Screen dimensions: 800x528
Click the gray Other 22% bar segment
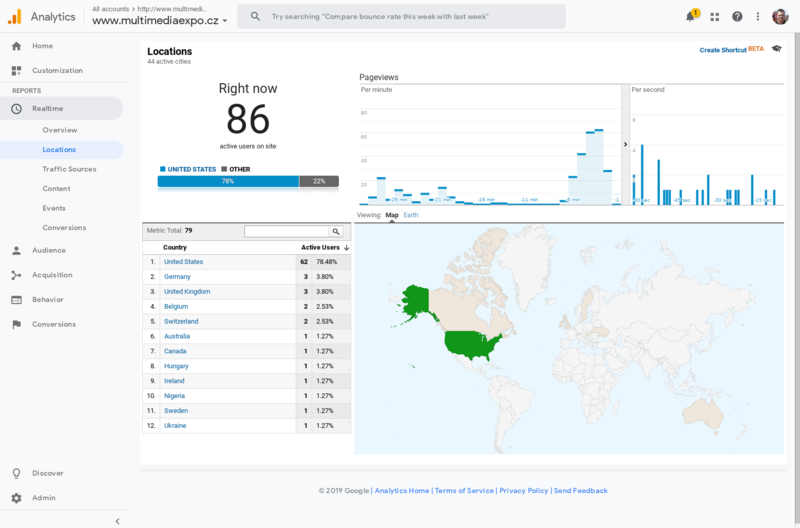[x=319, y=181]
